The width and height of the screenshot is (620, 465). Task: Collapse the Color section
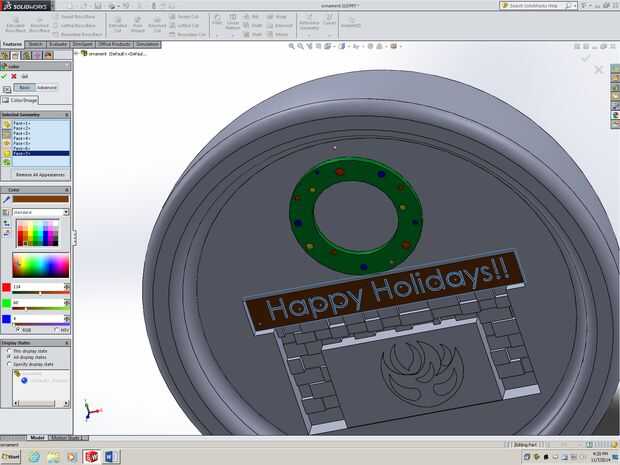coord(66,190)
